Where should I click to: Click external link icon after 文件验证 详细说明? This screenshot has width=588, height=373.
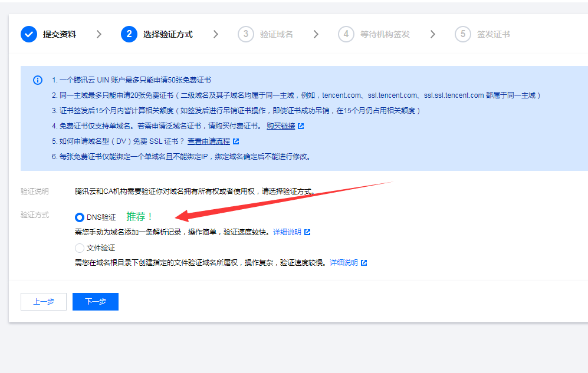(x=363, y=263)
